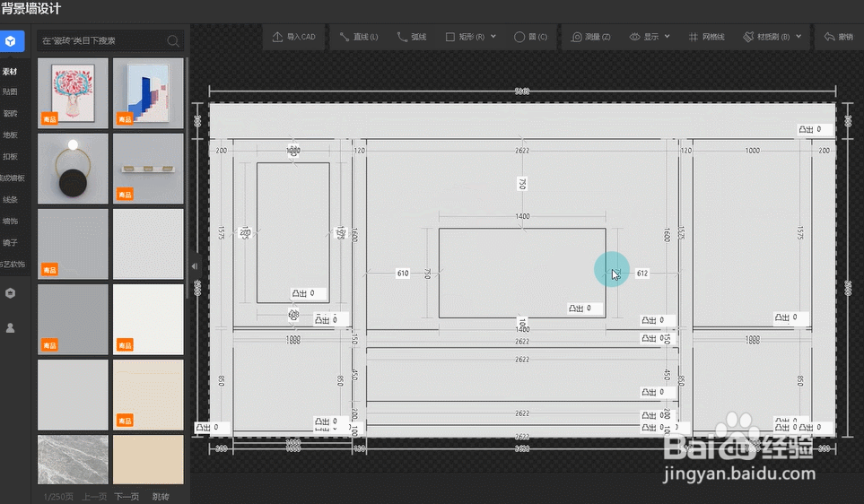
Task: Switch to the 集成墙板 category
Action: coord(13,178)
